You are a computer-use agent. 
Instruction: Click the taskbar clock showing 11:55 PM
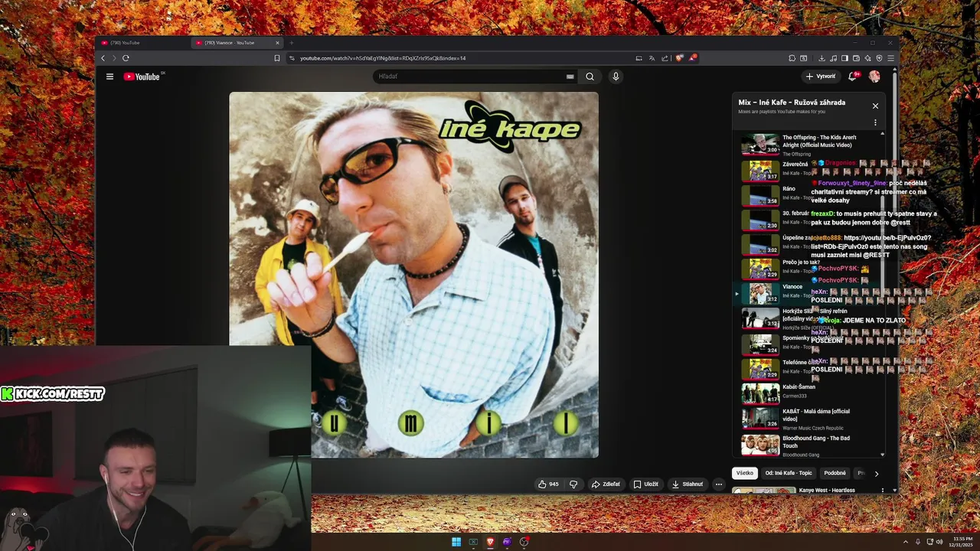(x=962, y=542)
